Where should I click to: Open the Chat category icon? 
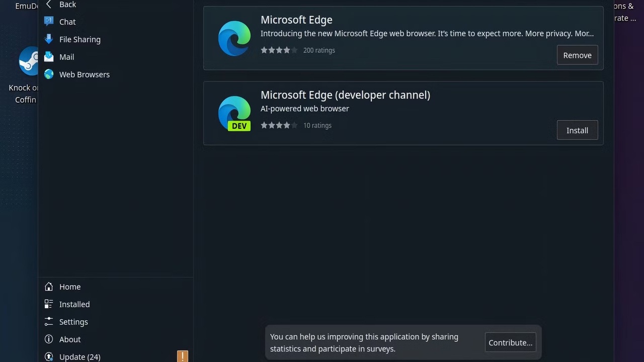[x=49, y=22]
